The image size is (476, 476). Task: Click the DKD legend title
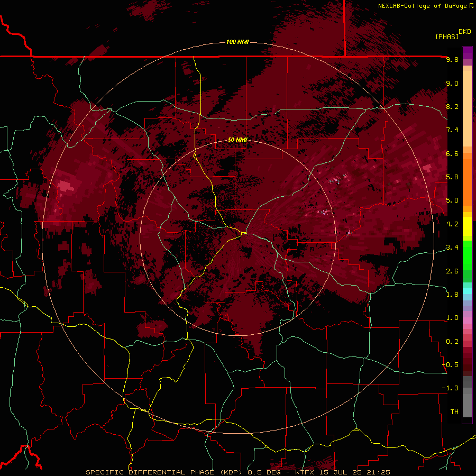pos(465,32)
